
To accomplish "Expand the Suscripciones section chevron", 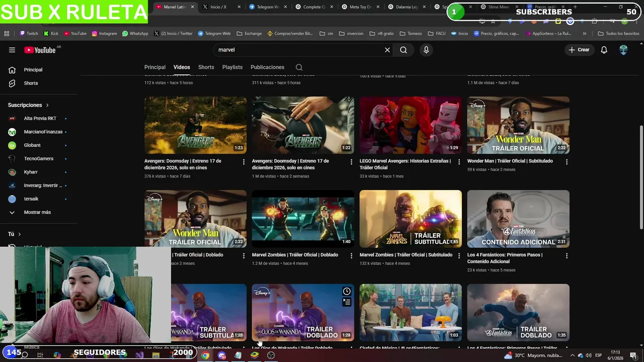I will pos(47,105).
